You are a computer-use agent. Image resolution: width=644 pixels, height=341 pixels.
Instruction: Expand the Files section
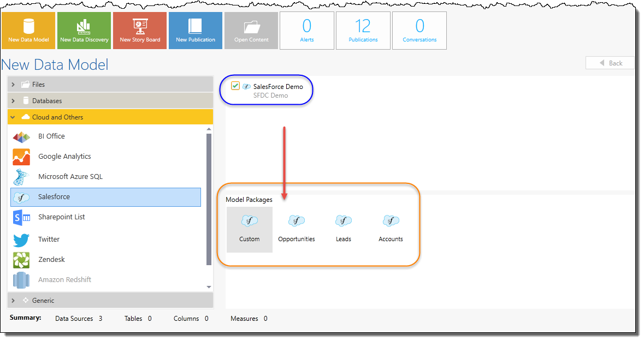[110, 84]
